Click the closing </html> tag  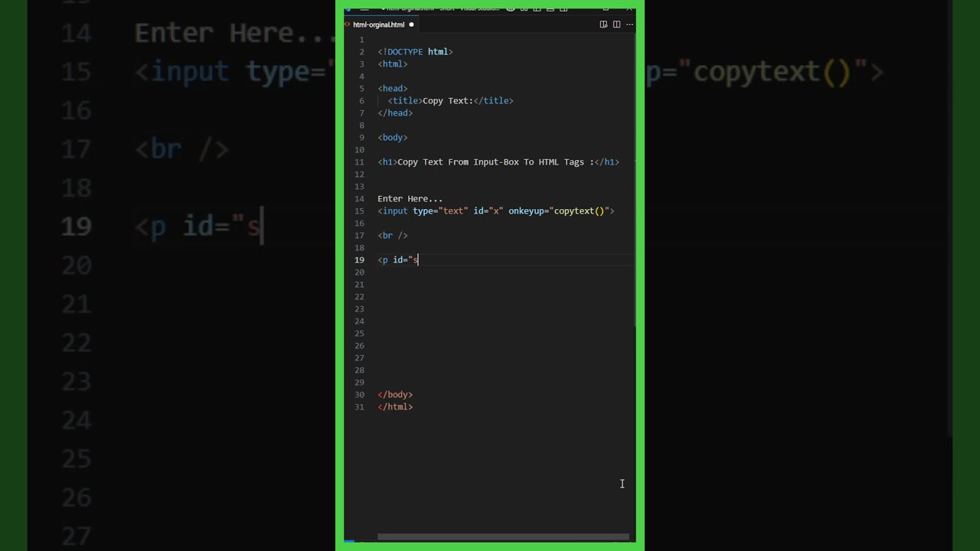coord(395,407)
